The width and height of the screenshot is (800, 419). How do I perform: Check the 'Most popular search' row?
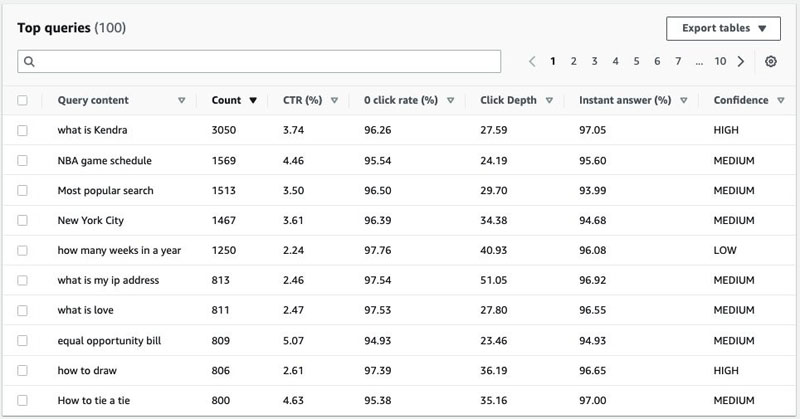tap(22, 190)
